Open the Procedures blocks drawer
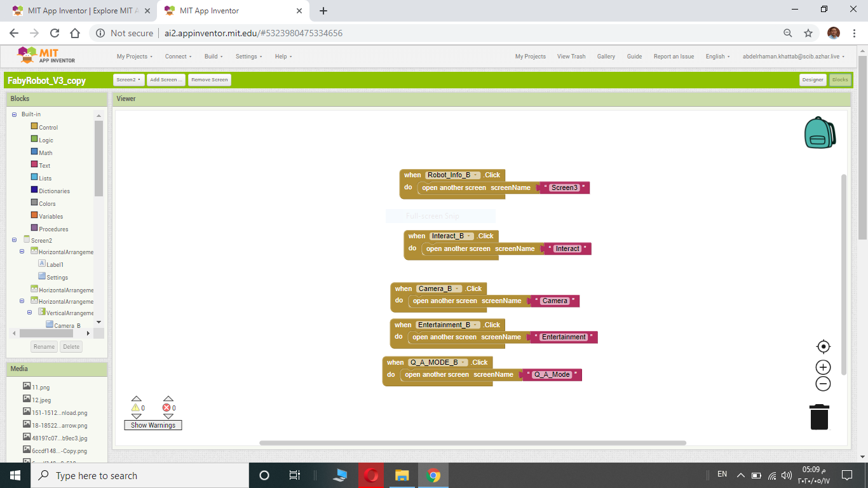Screen dimensions: 868x488 click(x=53, y=229)
